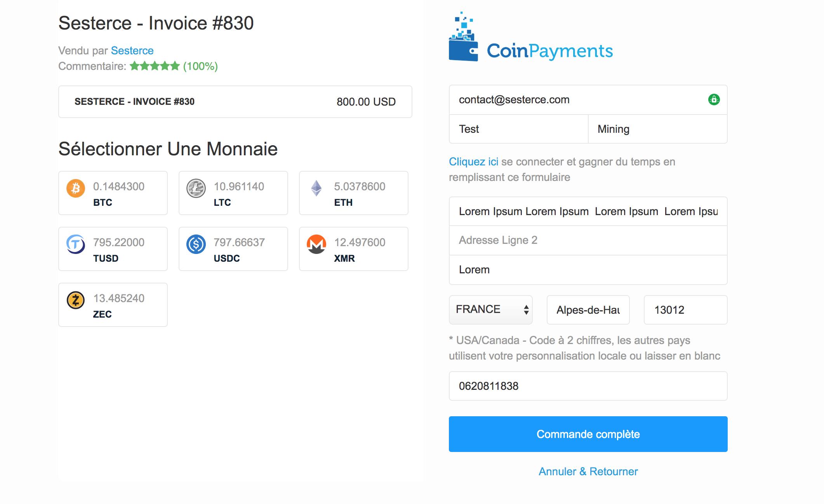Select the Bitcoin BTC coin icon
This screenshot has width=824, height=504.
coord(76,188)
